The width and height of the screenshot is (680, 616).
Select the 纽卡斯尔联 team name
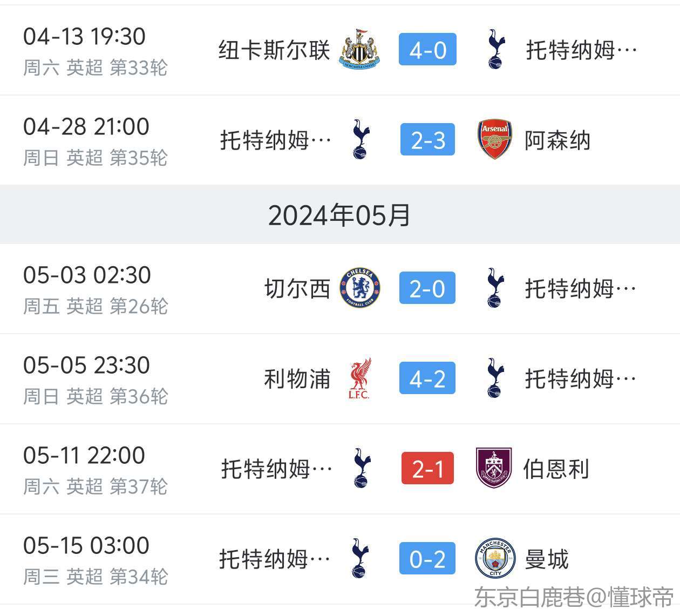[x=274, y=50]
